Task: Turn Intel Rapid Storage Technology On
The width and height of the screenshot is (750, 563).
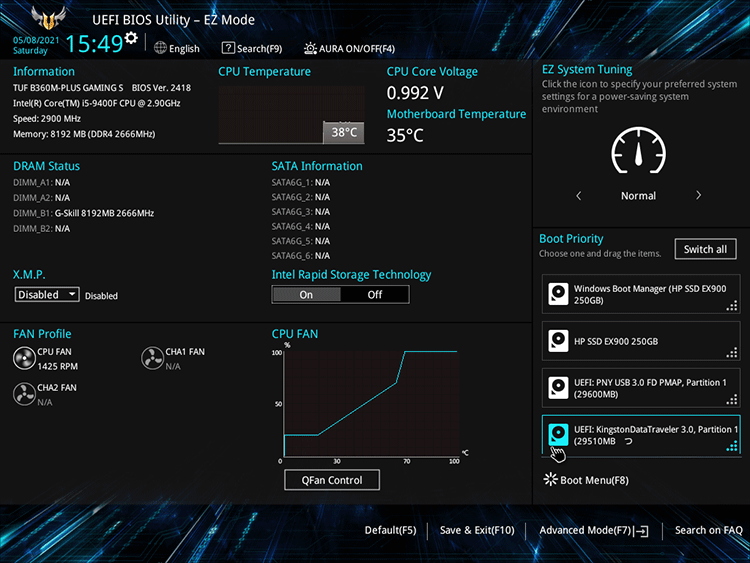Action: point(306,295)
